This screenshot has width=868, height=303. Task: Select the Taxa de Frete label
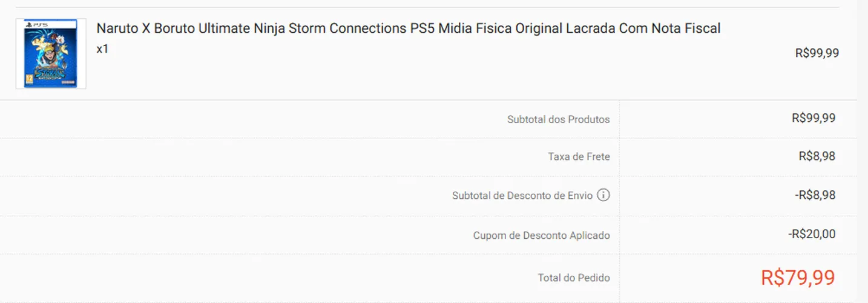[x=579, y=157]
